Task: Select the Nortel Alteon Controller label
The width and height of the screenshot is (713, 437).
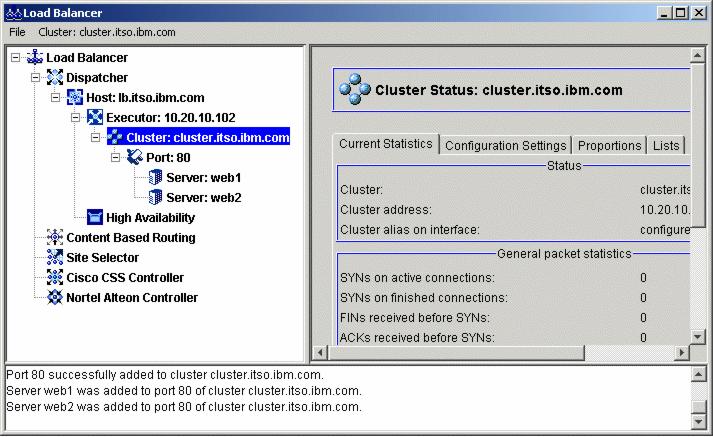Action: [132, 298]
